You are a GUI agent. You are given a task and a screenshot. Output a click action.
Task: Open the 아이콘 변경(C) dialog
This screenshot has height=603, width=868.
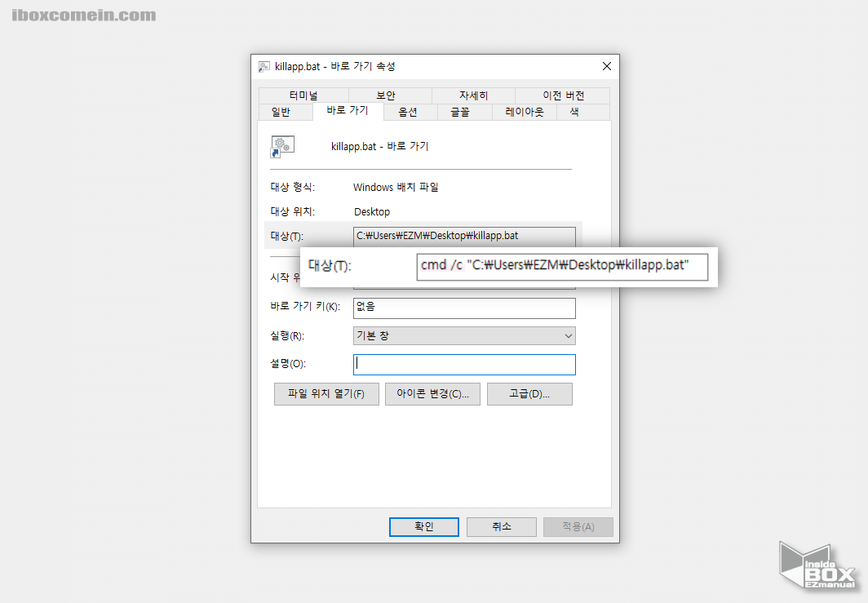tap(432, 393)
